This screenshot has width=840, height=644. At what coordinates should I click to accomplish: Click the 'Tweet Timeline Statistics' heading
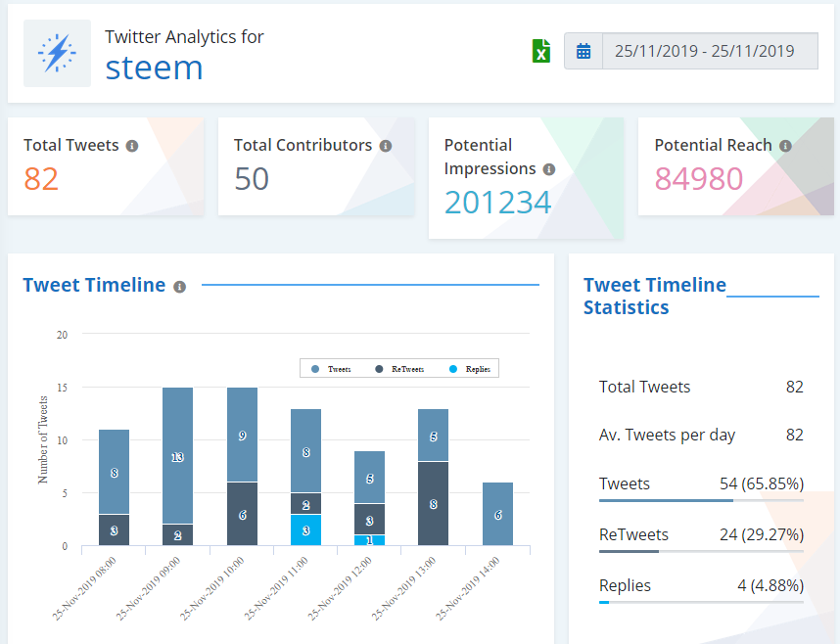click(x=655, y=296)
